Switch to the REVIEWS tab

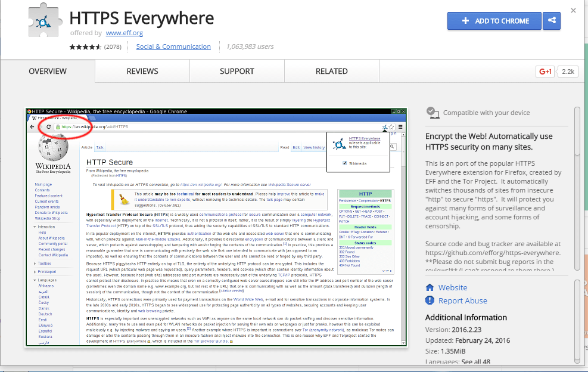[142, 72]
